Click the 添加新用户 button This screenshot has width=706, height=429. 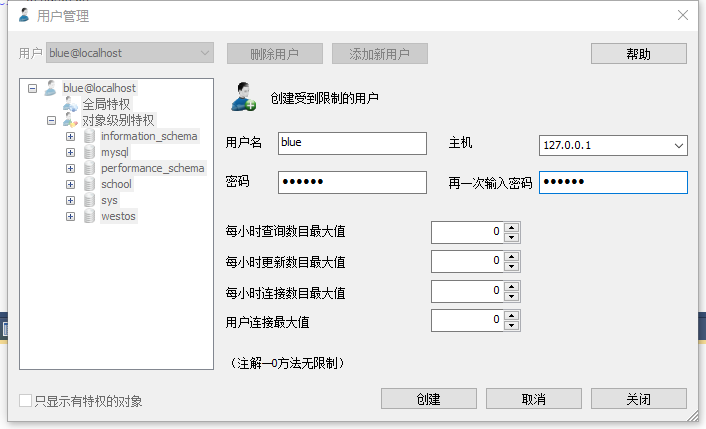coord(380,54)
